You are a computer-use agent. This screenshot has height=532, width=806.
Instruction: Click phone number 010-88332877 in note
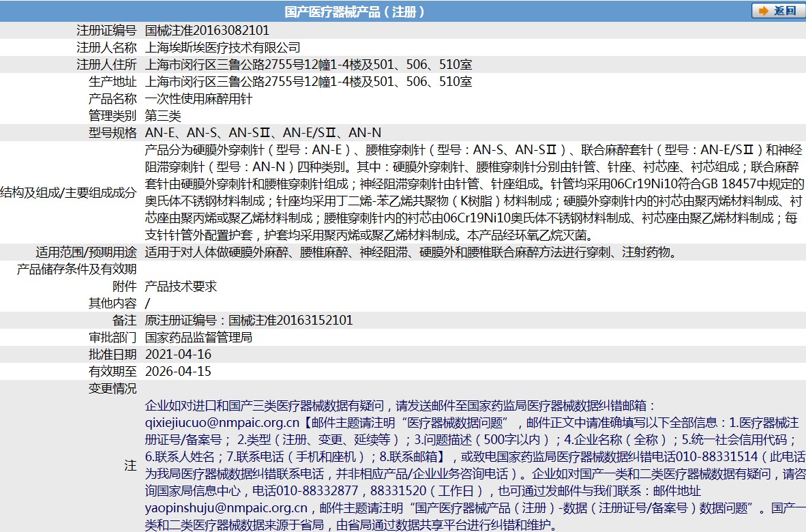tap(318, 490)
